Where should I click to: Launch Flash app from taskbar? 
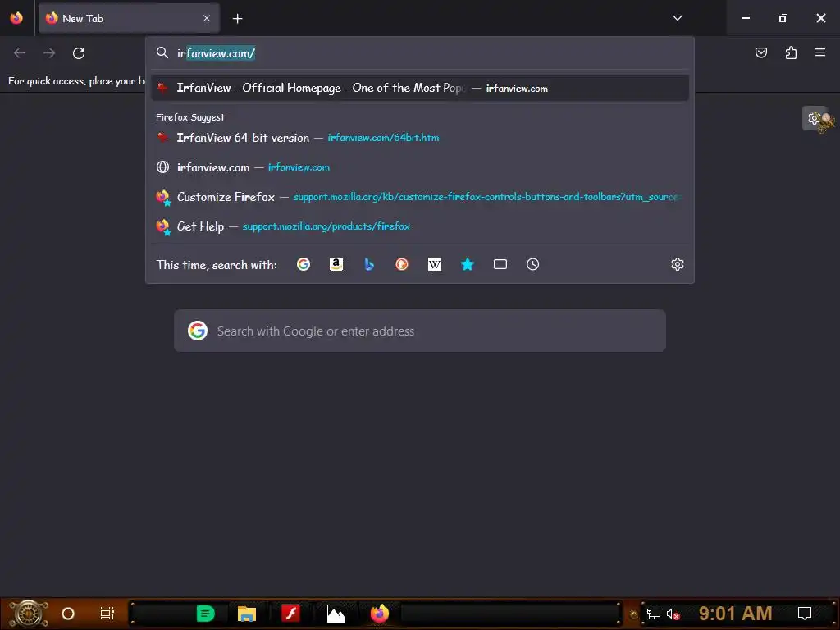(x=291, y=614)
